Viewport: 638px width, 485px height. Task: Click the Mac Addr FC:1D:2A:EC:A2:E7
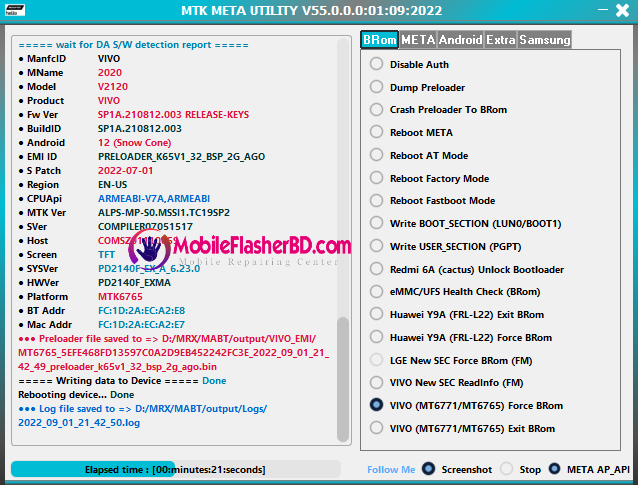coord(141,325)
